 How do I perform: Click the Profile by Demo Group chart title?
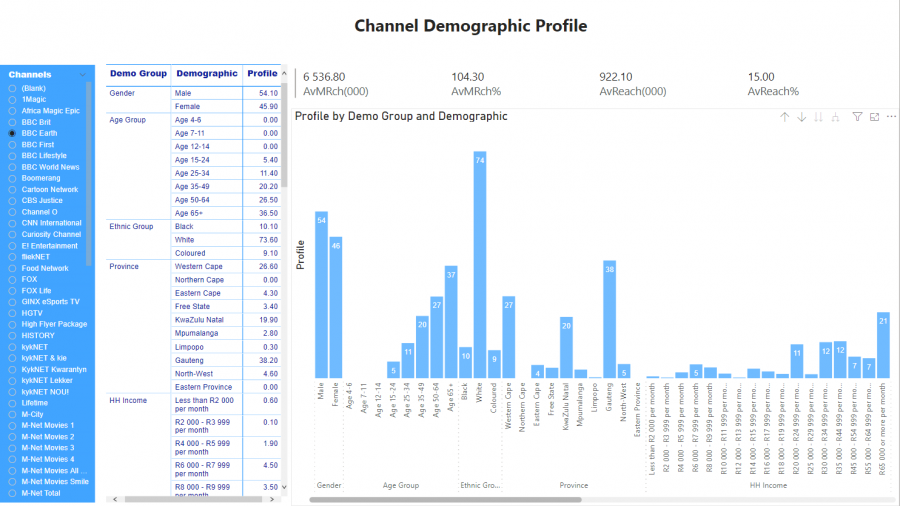(x=401, y=116)
